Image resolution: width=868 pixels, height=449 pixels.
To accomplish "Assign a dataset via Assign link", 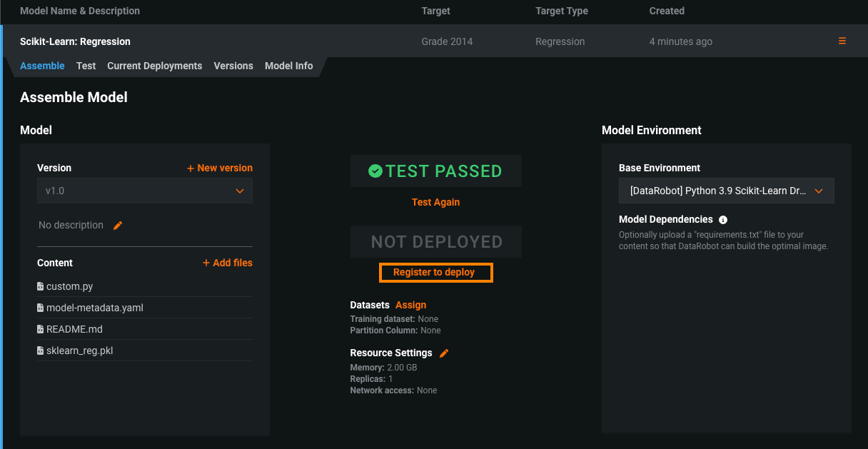I will tap(410, 305).
